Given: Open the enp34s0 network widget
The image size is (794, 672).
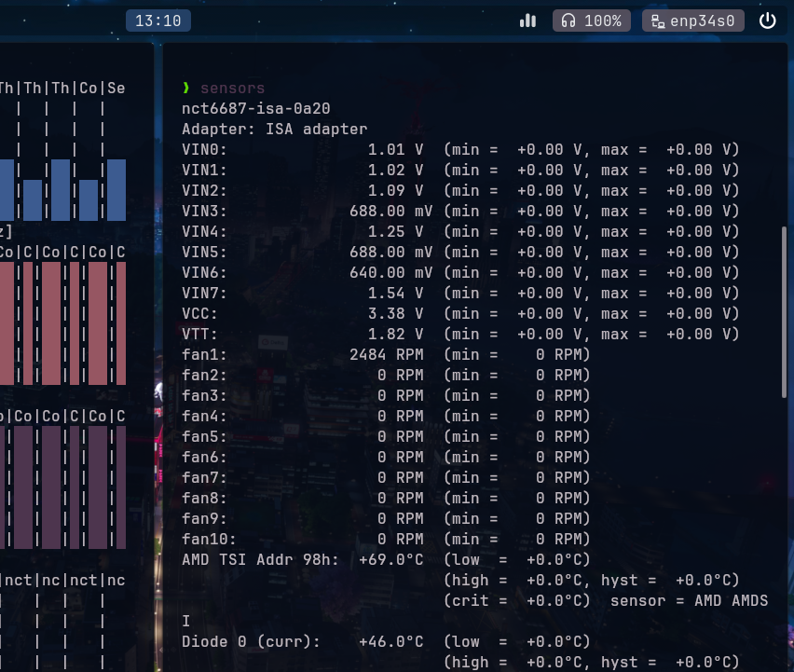Looking at the screenshot, I should click(x=692, y=21).
